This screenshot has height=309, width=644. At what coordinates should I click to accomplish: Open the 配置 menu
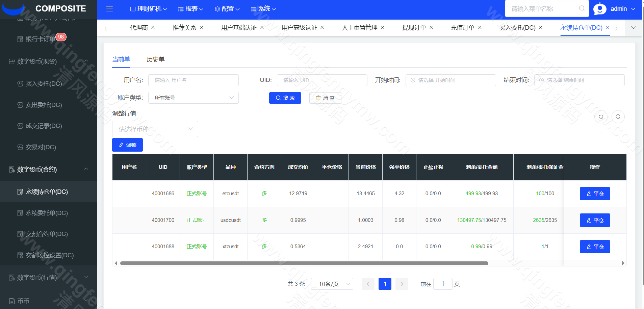click(227, 9)
